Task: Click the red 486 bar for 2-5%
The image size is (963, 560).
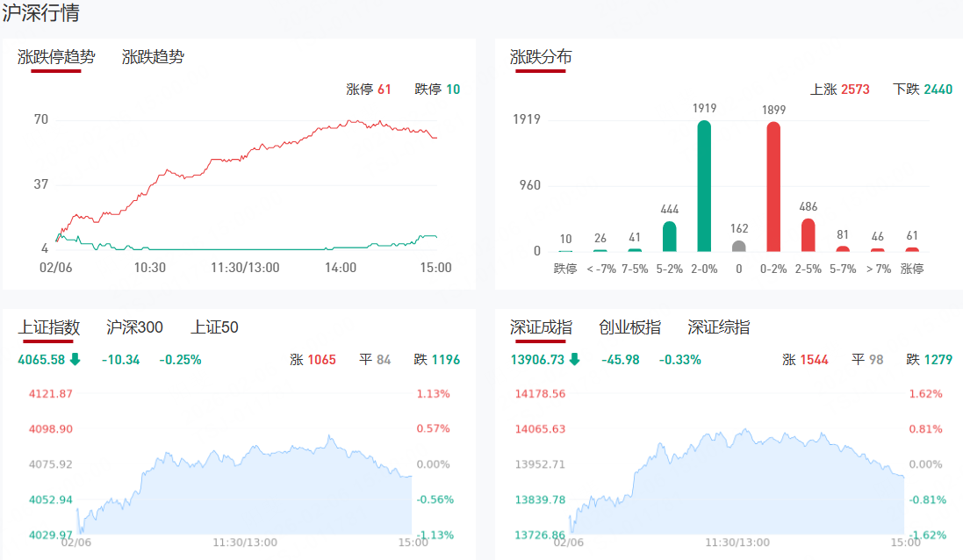Action: 808,234
